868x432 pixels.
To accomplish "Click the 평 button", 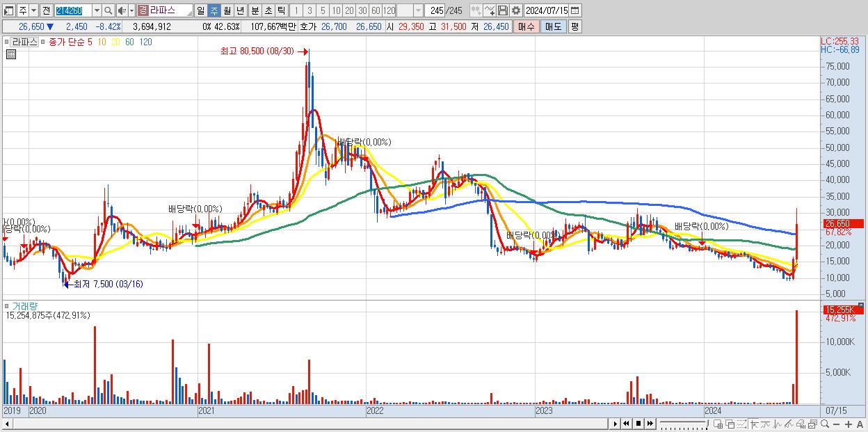I will pos(574,26).
